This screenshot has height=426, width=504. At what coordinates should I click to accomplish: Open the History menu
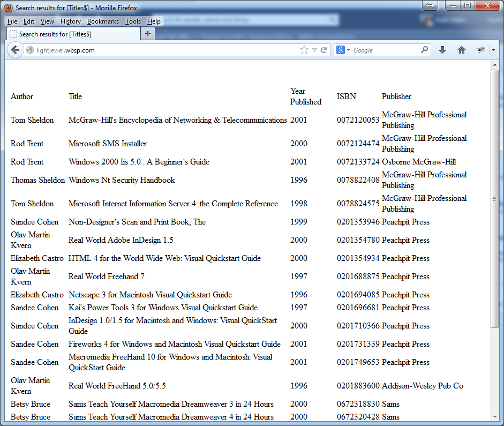pyautogui.click(x=70, y=21)
